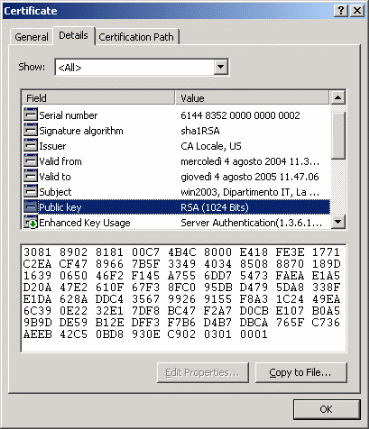
Task: Select the Valid from row label
Action: pos(60,161)
